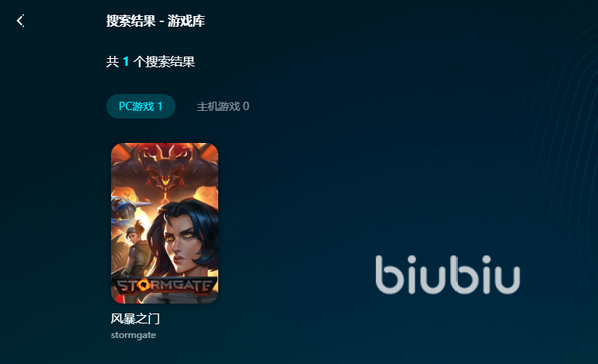Click the glowing orange O in Stormgate logo
This screenshot has height=364, width=598.
(x=143, y=284)
